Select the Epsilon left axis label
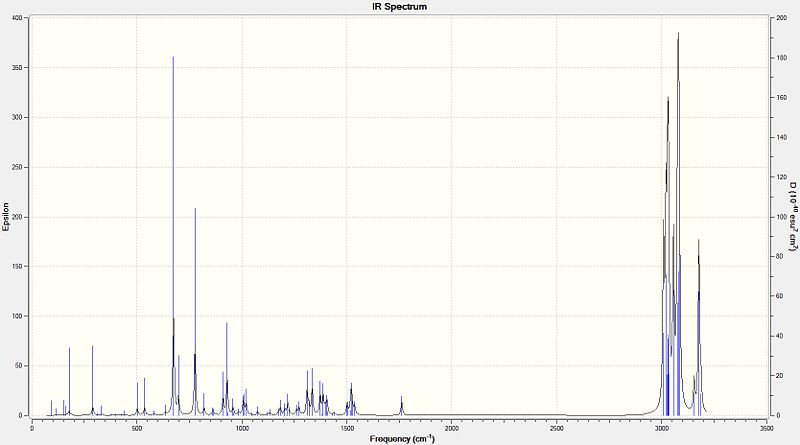 (x=6, y=217)
